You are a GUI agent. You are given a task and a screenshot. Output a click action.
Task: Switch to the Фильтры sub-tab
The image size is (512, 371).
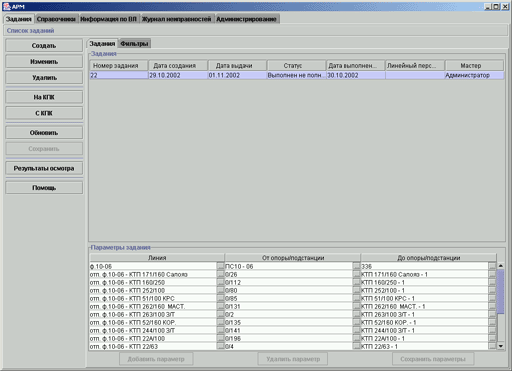pos(134,44)
